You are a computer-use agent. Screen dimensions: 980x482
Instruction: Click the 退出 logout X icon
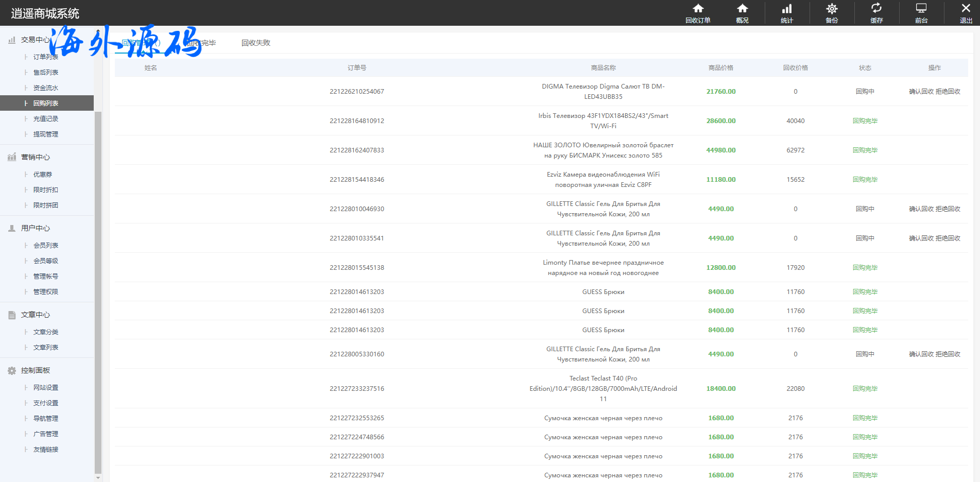966,13
